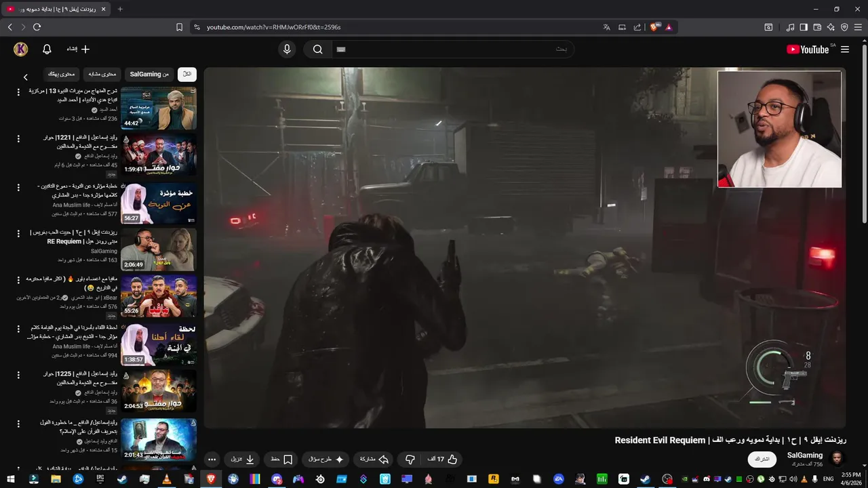This screenshot has height=488, width=868.
Task: Click the Subscribe button beside SalGaming
Action: coord(762,459)
